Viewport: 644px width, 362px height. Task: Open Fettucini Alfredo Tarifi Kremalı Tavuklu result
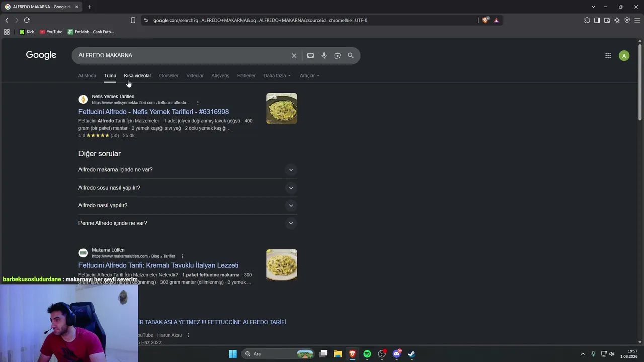click(x=158, y=265)
